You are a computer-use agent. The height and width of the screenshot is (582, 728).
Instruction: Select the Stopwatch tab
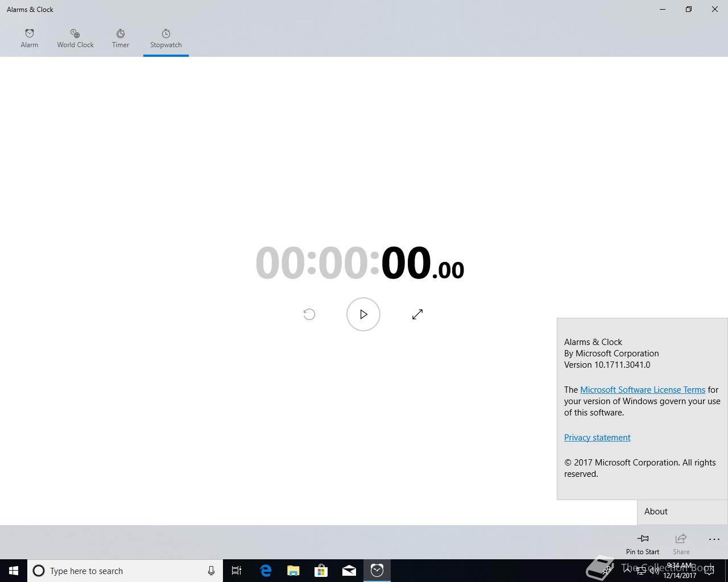[166, 39]
